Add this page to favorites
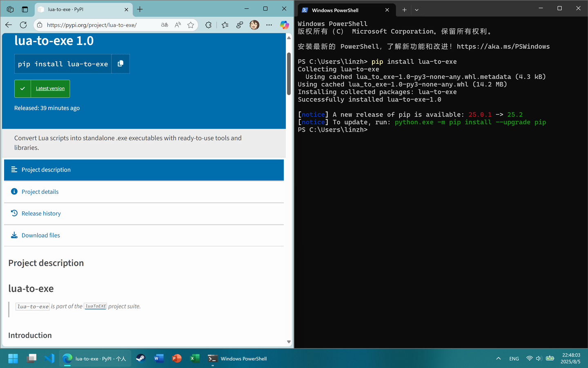Viewport: 588px width, 368px height. [191, 25]
